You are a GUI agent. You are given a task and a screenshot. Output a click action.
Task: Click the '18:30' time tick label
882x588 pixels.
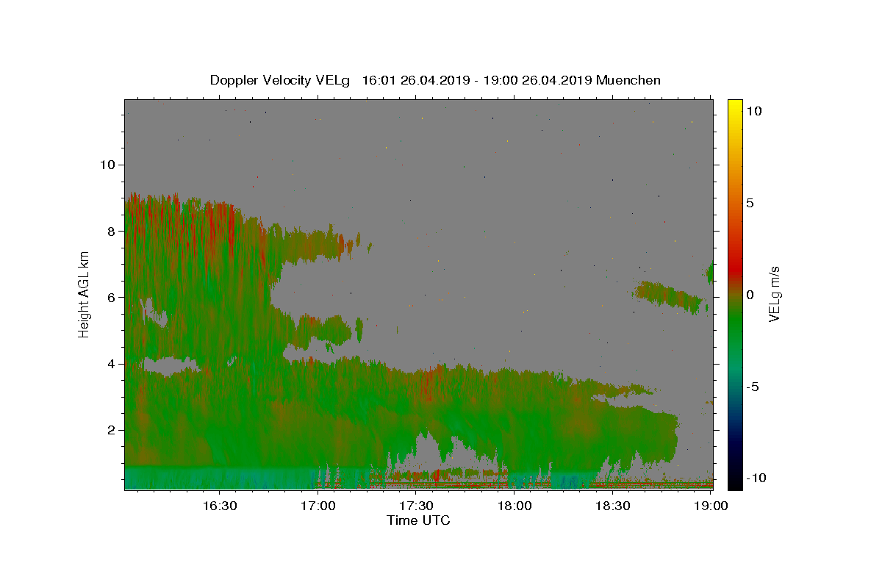click(612, 506)
